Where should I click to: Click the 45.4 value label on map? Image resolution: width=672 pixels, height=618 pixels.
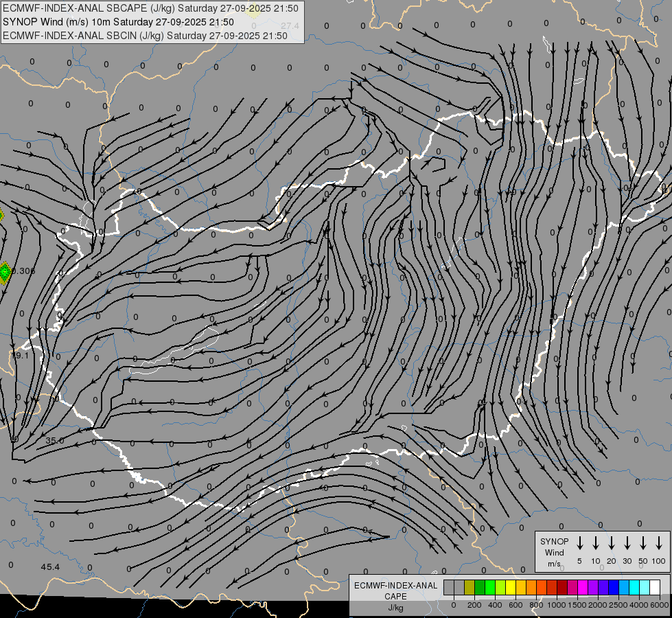click(50, 566)
